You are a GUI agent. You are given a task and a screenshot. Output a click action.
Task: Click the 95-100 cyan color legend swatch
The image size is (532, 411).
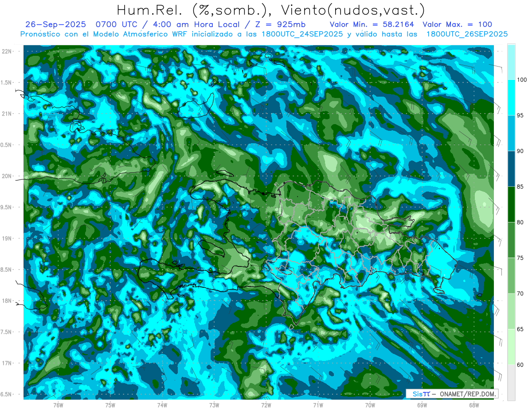pos(511,98)
